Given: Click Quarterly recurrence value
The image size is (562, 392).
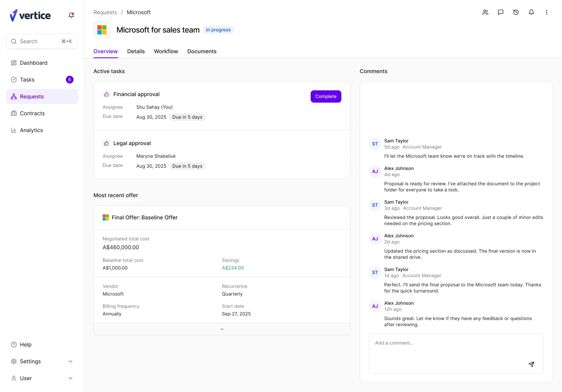Looking at the screenshot, I should [x=232, y=294].
